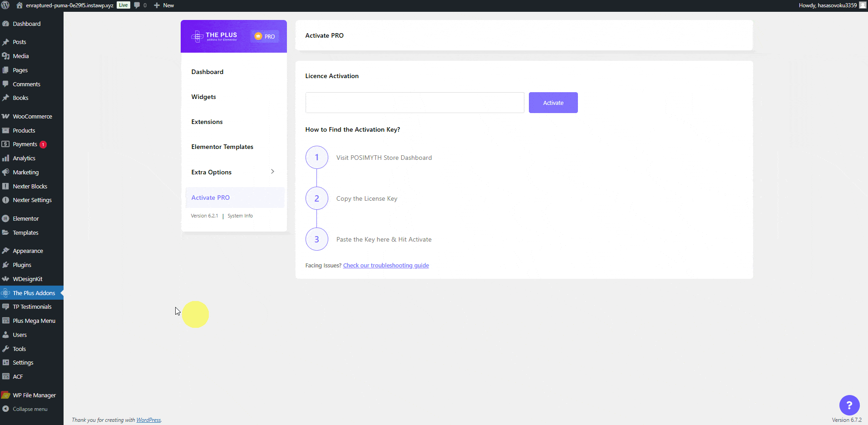868x425 pixels.
Task: Click the Tools wrench icon
Action: tap(5, 349)
